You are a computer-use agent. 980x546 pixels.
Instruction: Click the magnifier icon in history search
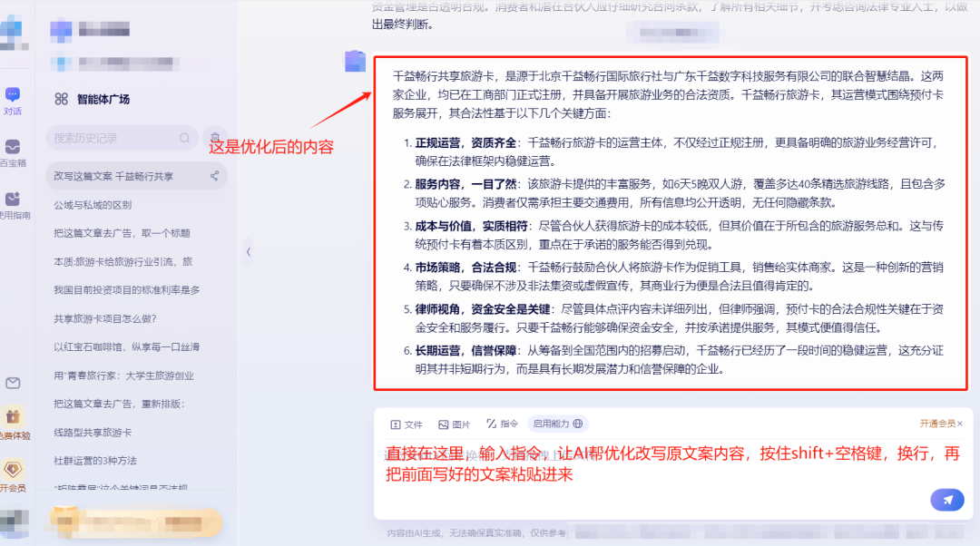point(184,138)
